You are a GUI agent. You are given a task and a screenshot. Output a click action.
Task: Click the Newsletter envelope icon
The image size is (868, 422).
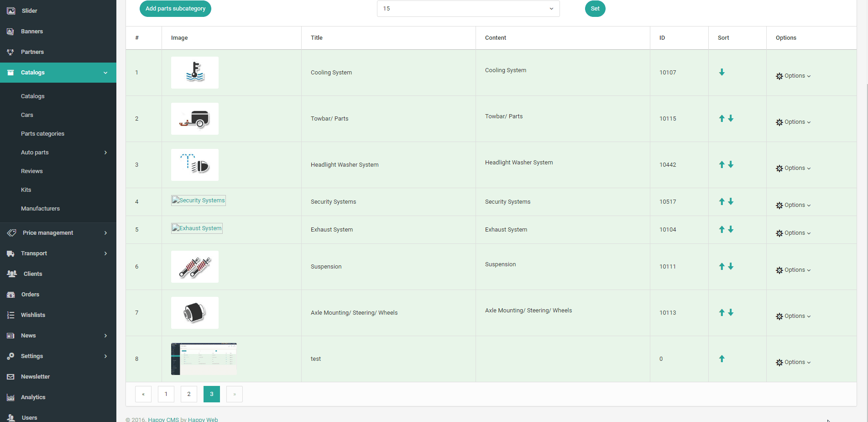pyautogui.click(x=10, y=377)
